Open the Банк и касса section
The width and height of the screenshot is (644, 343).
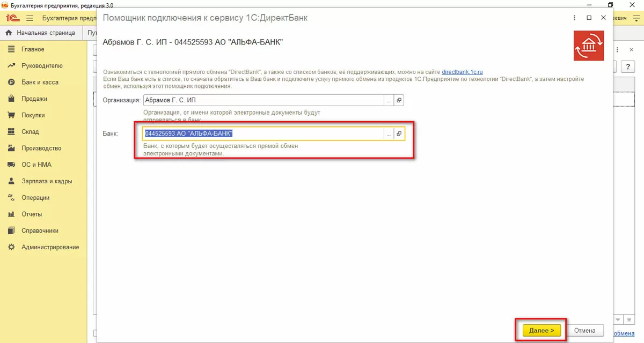tap(40, 83)
